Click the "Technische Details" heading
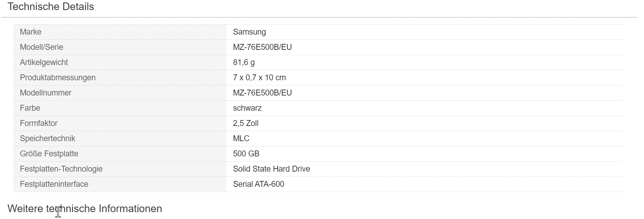644x219 pixels. click(x=51, y=7)
